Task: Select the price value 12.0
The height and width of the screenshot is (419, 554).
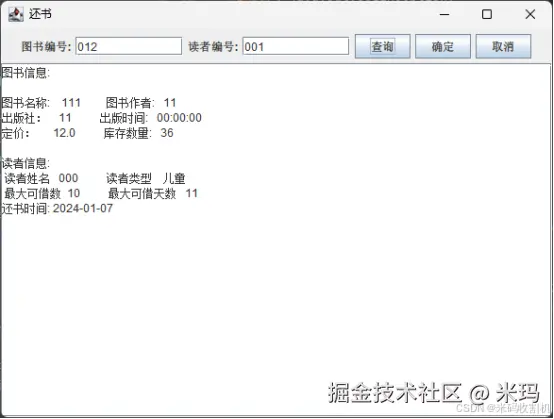Action: click(x=64, y=133)
